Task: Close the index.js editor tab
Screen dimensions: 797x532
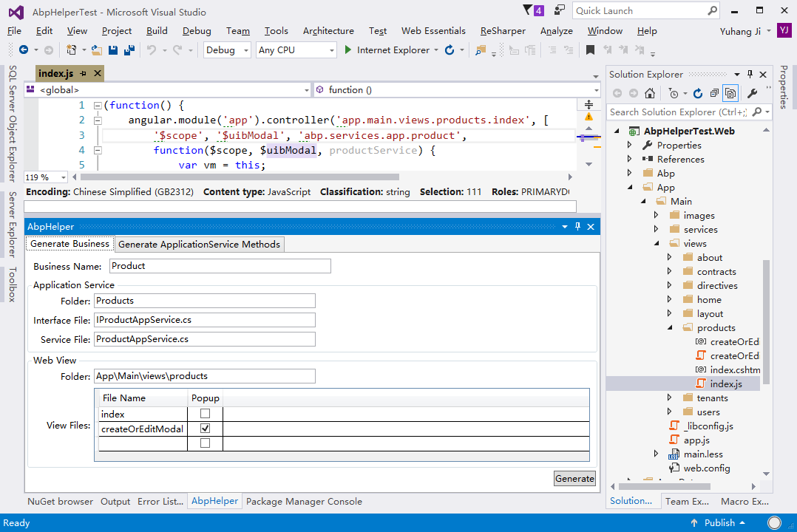Action: 98,74
